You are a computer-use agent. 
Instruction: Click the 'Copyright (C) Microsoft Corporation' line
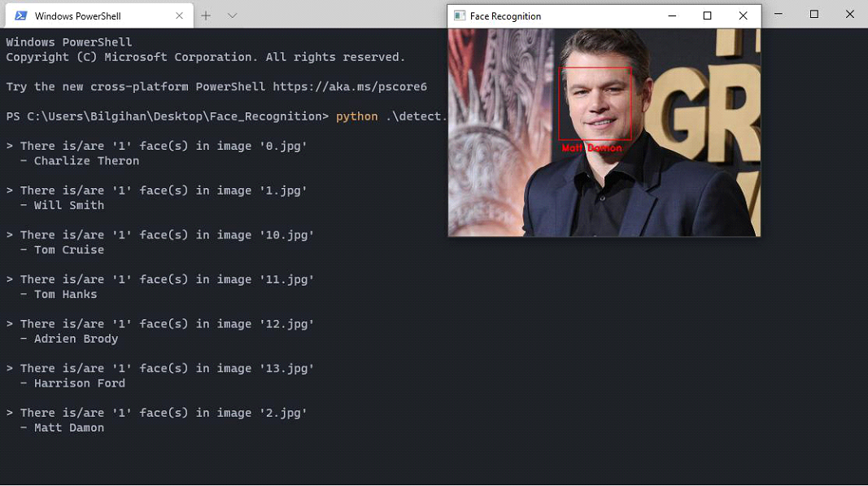[206, 57]
